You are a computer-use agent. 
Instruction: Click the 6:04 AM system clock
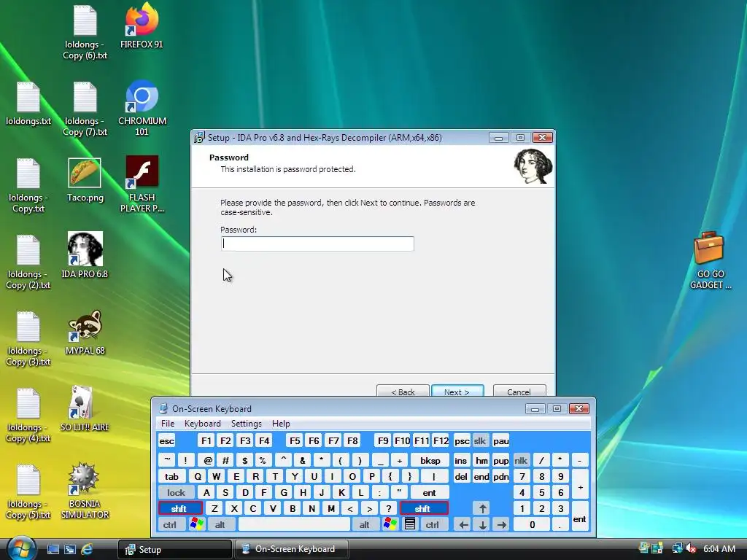[x=719, y=548]
